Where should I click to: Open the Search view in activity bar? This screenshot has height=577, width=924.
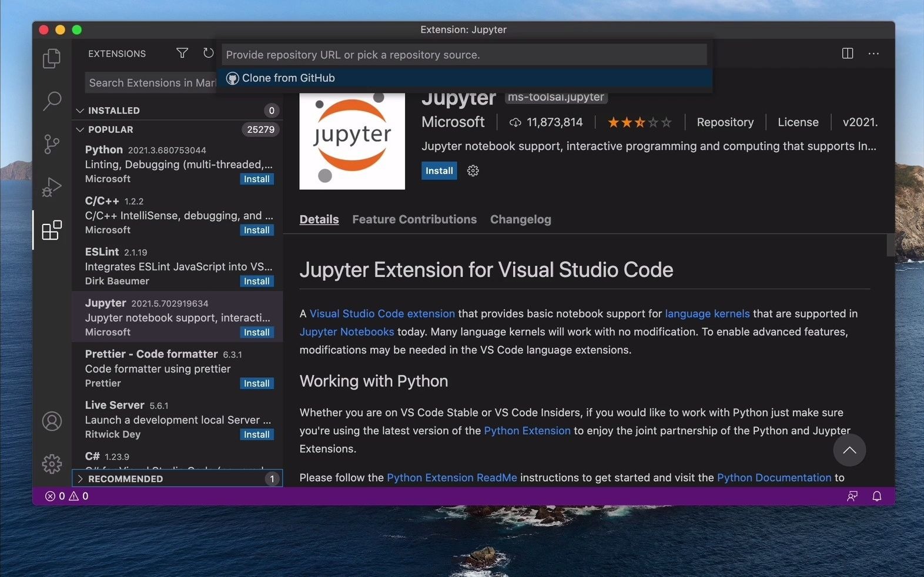point(52,101)
